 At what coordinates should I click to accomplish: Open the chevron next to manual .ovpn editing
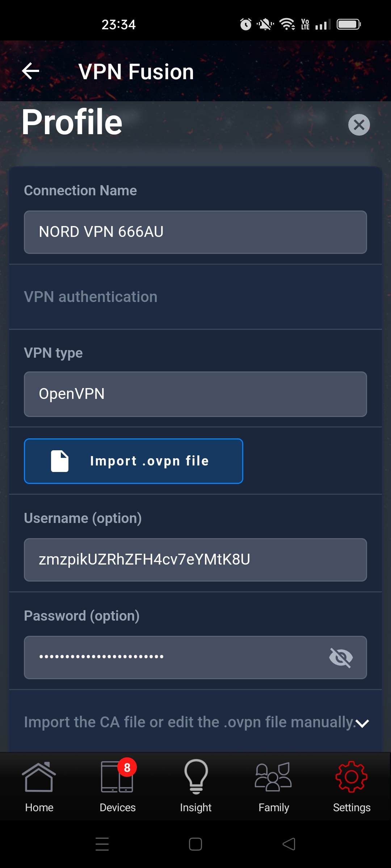pyautogui.click(x=362, y=722)
